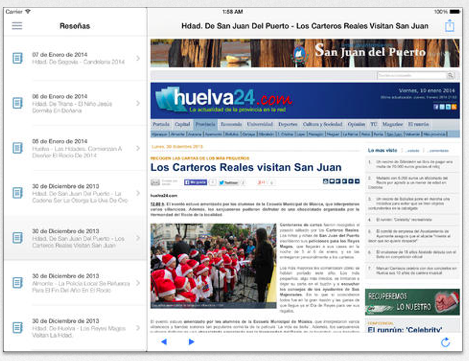Click El runrún: 'Celebrity' headline
Image resolution: width=469 pixels, height=361 pixels.
coord(405,330)
